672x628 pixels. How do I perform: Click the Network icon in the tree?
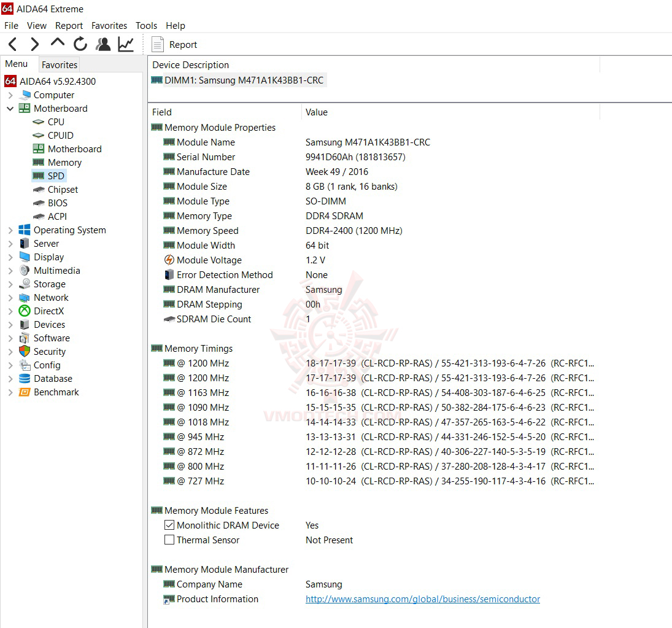click(x=25, y=298)
